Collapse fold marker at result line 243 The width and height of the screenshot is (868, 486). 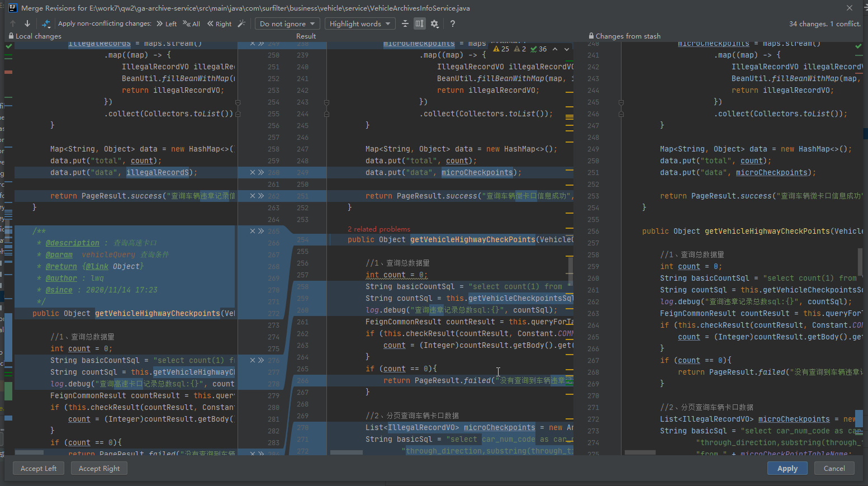326,102
